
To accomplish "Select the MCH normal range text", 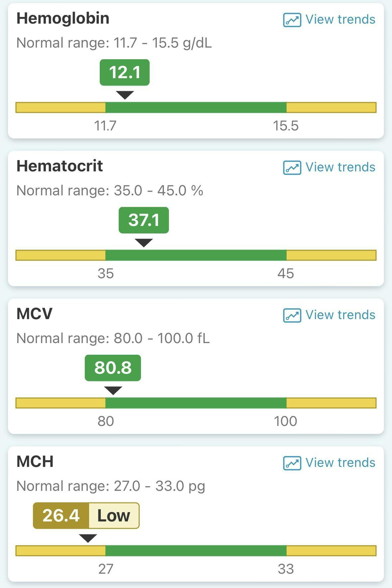I will [x=110, y=486].
